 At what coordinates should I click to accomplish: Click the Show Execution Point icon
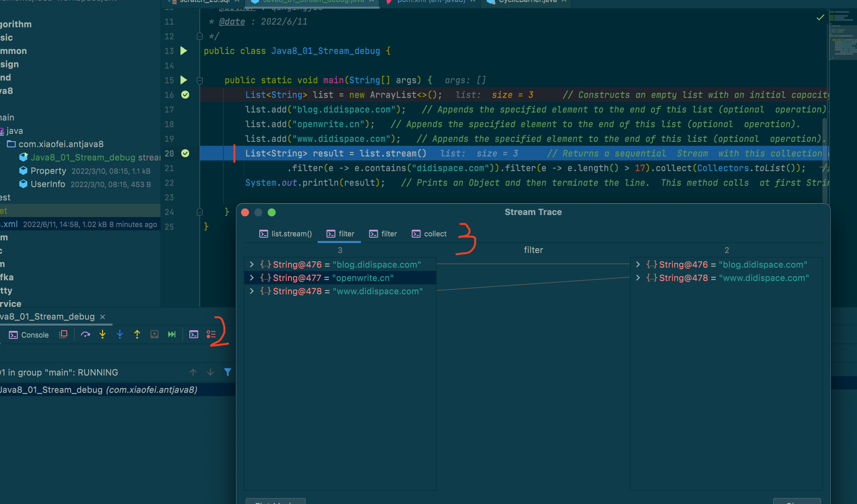[x=63, y=335]
